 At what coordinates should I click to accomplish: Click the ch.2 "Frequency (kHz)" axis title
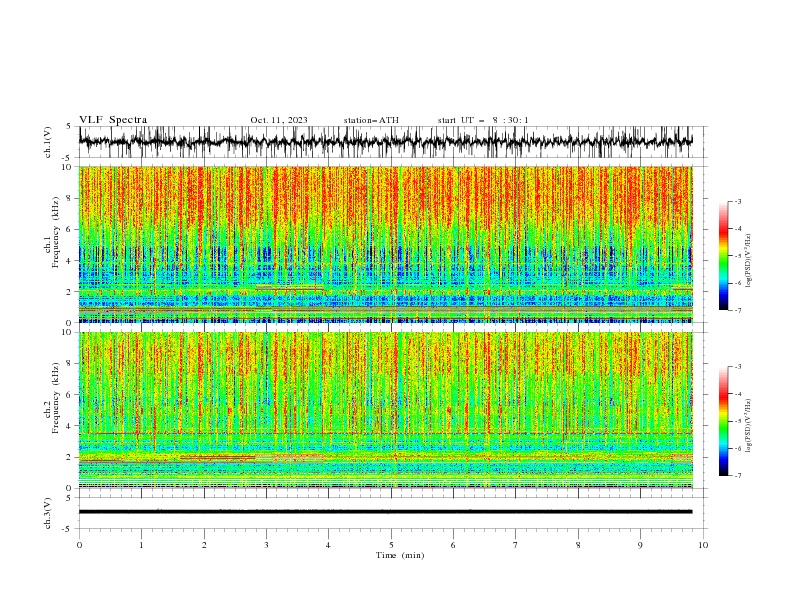[x=56, y=398]
